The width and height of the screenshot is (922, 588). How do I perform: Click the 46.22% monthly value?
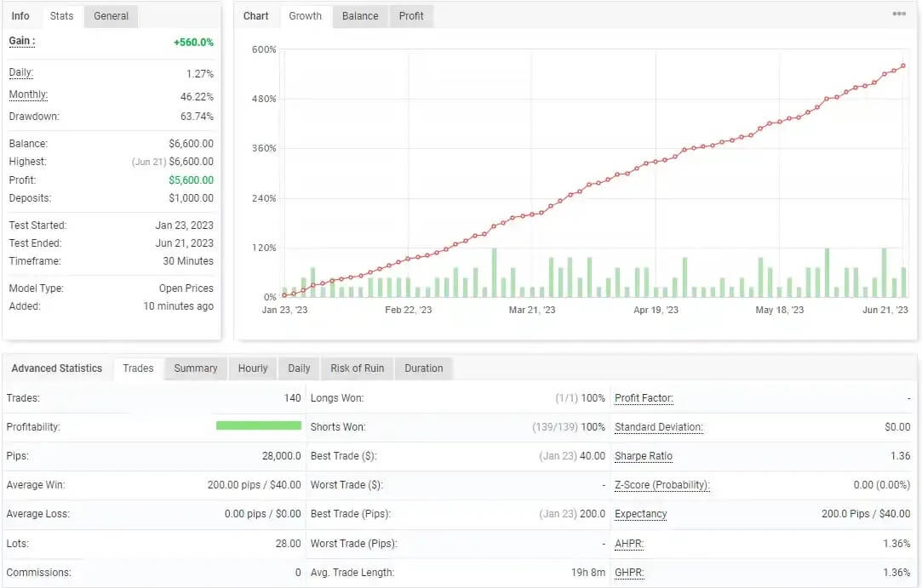pyautogui.click(x=197, y=96)
